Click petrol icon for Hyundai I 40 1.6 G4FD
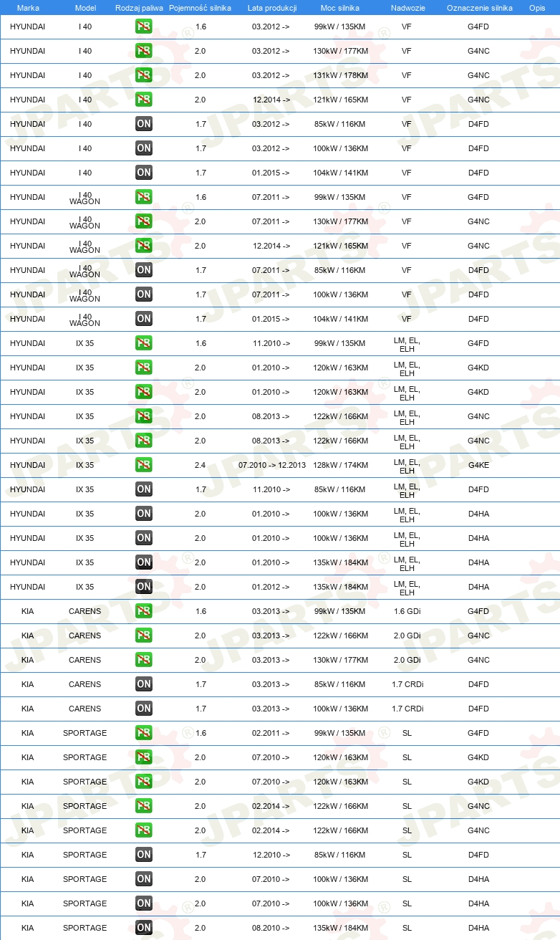 pyautogui.click(x=144, y=27)
